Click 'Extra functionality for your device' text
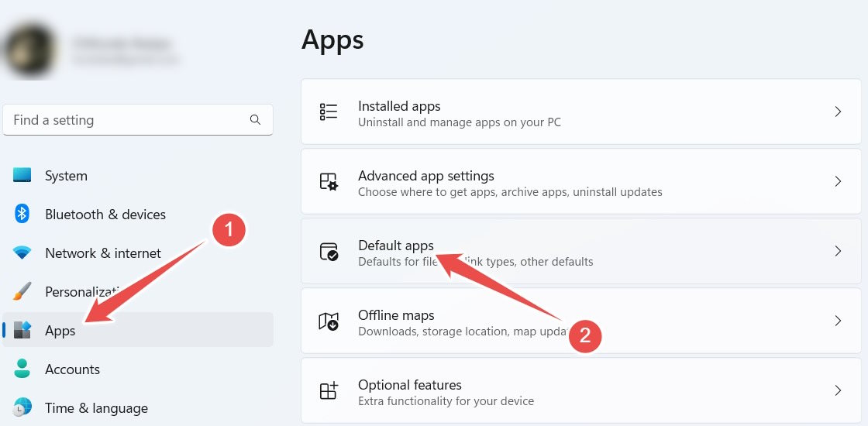Image resolution: width=868 pixels, height=426 pixels. [446, 400]
